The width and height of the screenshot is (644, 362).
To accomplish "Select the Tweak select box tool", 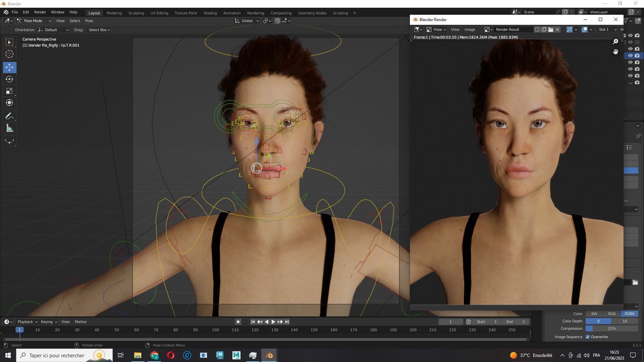I will (9, 42).
